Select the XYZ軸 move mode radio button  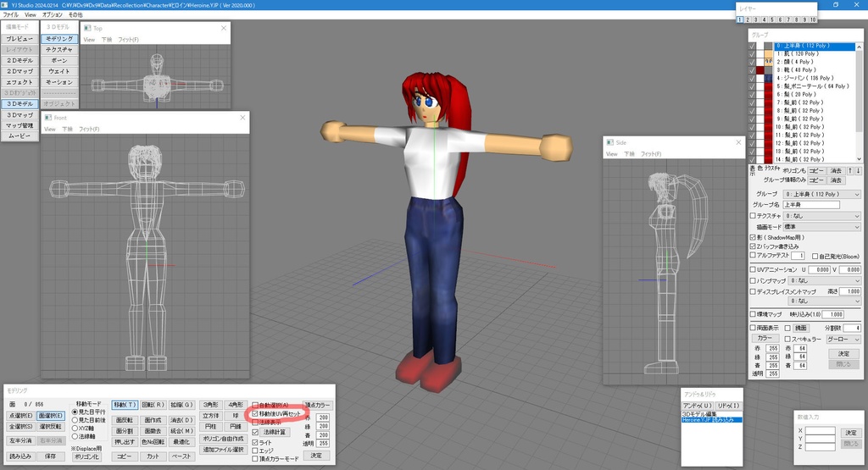tap(75, 429)
